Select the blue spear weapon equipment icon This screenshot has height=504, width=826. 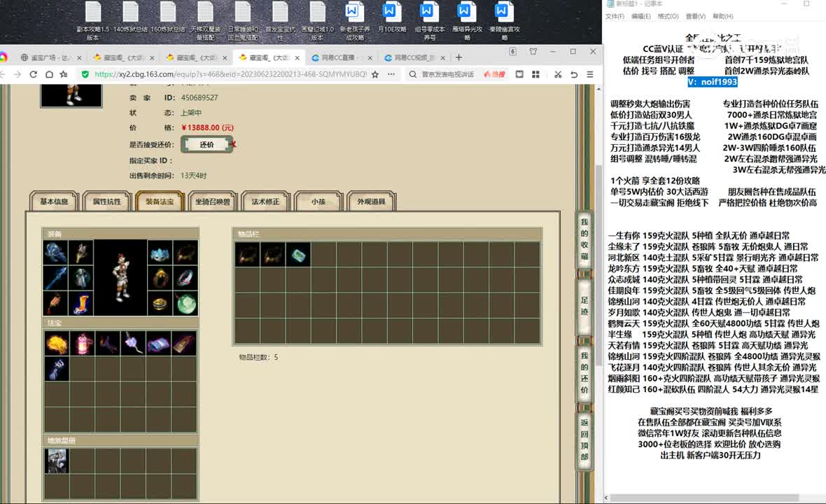[55, 278]
